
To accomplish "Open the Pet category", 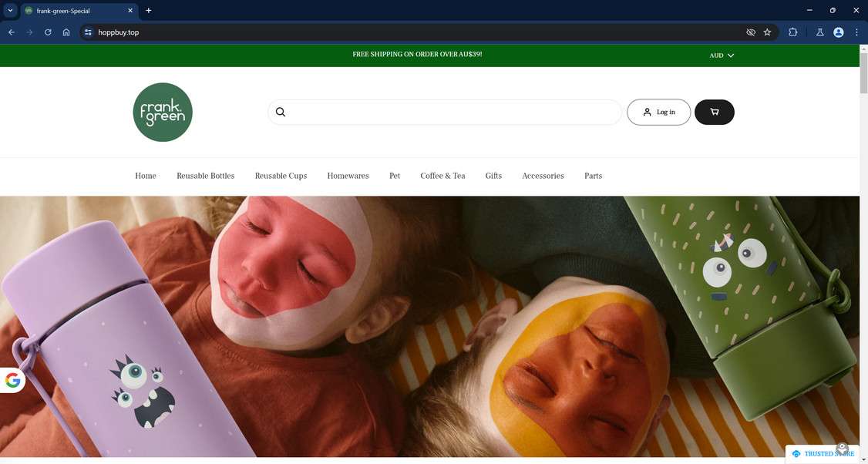I will coord(395,176).
